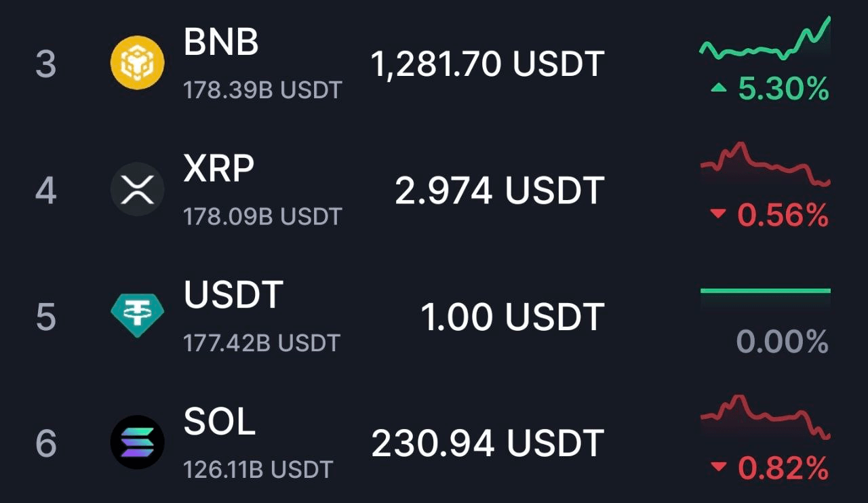Select the SOL coin name

pyautogui.click(x=219, y=421)
